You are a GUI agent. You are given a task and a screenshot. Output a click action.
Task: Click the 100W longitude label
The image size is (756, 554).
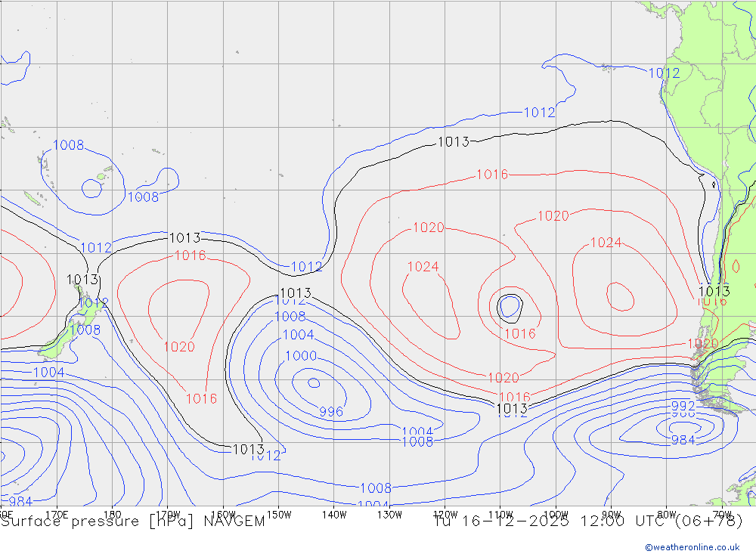click(x=556, y=515)
